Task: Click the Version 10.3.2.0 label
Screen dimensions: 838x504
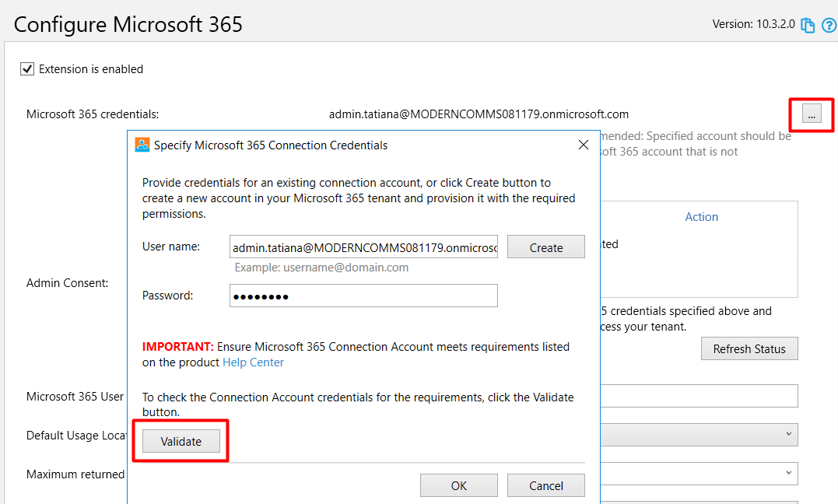Action: [753, 24]
